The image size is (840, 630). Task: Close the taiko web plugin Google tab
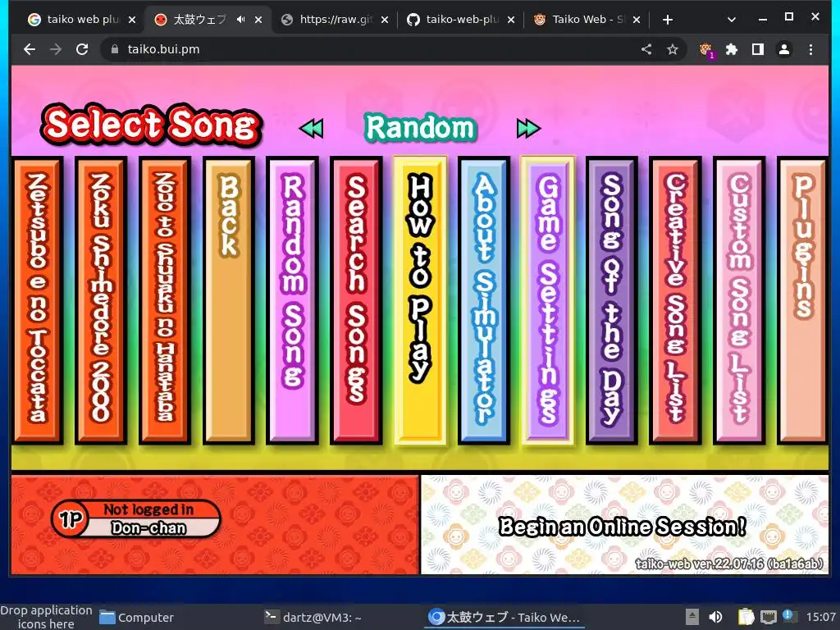tap(132, 20)
